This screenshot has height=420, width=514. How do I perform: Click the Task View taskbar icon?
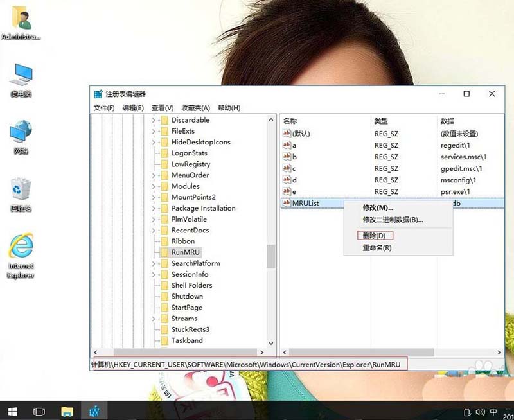point(40,411)
